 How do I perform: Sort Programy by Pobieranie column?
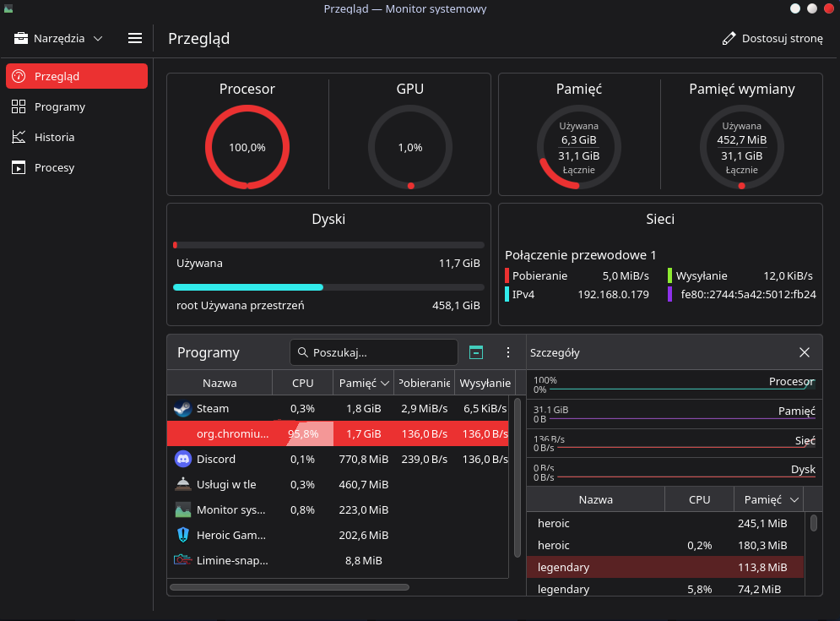pos(425,383)
